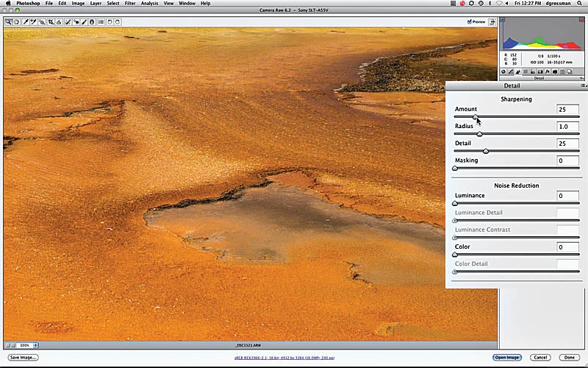
Task: Toggle full screen mode button
Action: 492,22
